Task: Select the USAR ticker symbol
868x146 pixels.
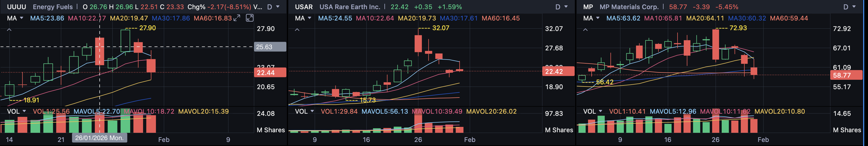Action: pyautogui.click(x=304, y=7)
